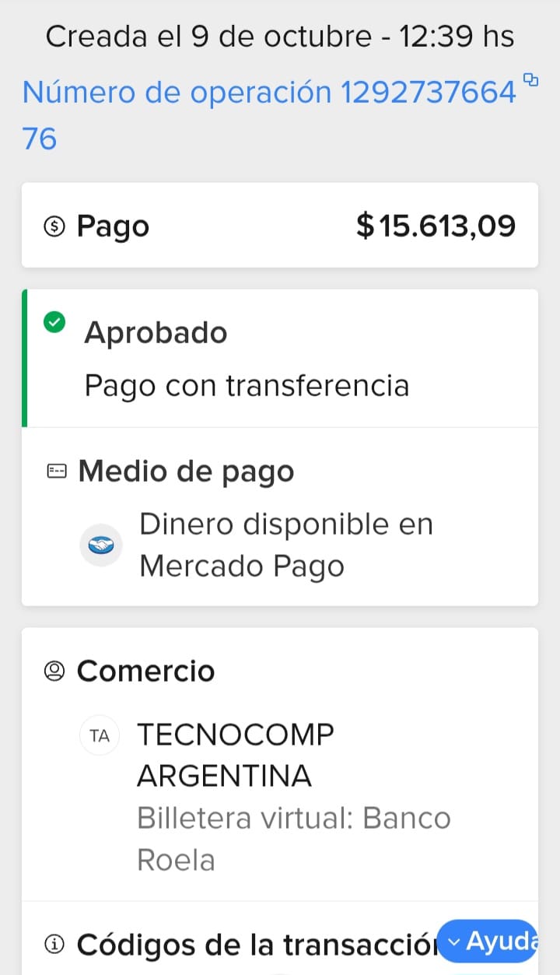Tap the Creada el 9 de octubre date line

(280, 37)
